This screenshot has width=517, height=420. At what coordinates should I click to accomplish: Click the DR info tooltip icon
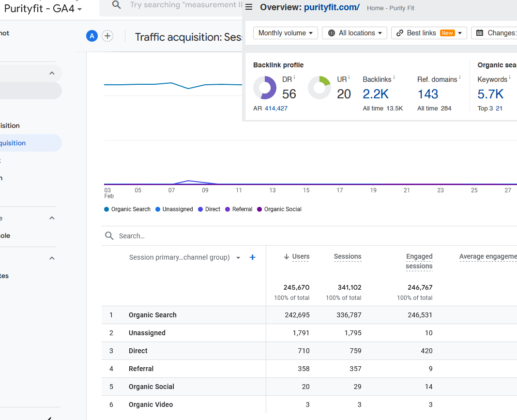[x=294, y=78]
